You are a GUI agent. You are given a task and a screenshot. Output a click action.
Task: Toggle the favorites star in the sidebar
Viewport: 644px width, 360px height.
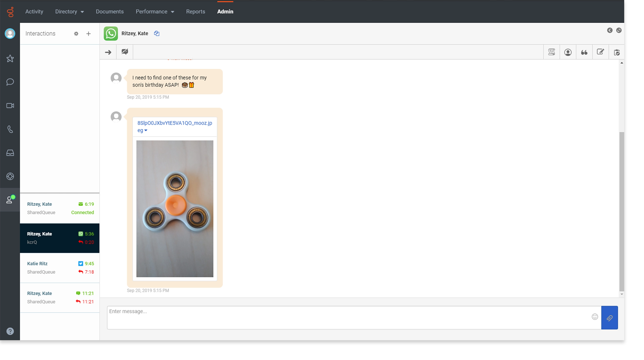pyautogui.click(x=10, y=58)
